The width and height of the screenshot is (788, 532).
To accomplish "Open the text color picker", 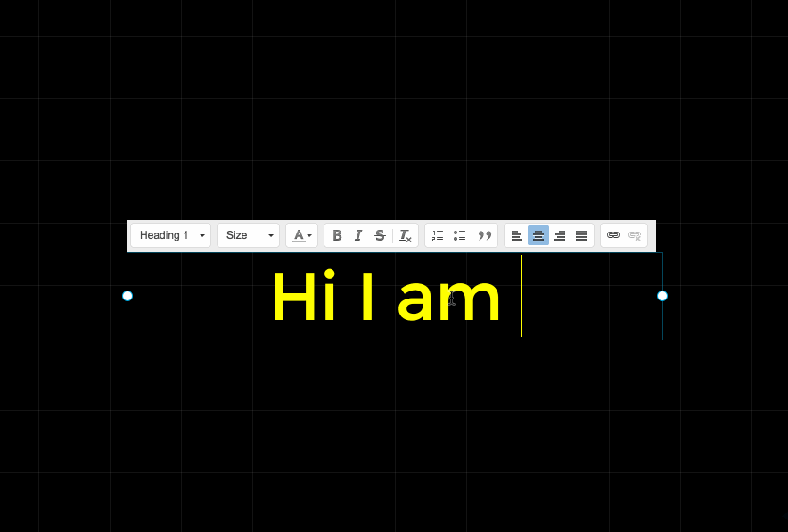I will tap(301, 235).
